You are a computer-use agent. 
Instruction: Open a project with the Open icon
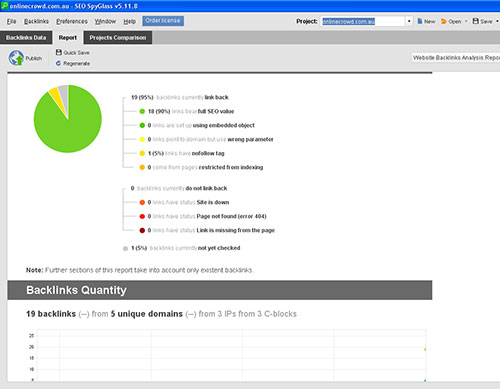444,21
